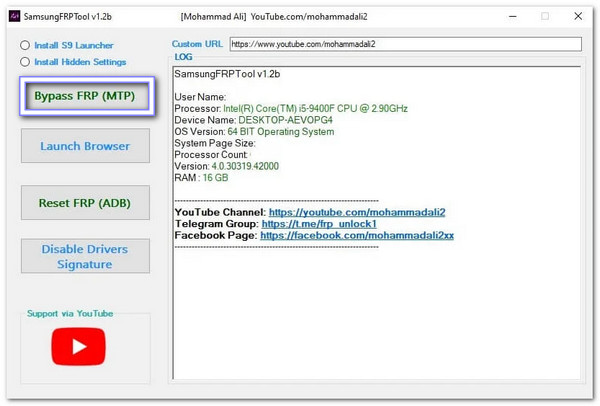Image resolution: width=600 pixels, height=406 pixels.
Task: Open the red YouTube play icon
Action: pyautogui.click(x=78, y=346)
